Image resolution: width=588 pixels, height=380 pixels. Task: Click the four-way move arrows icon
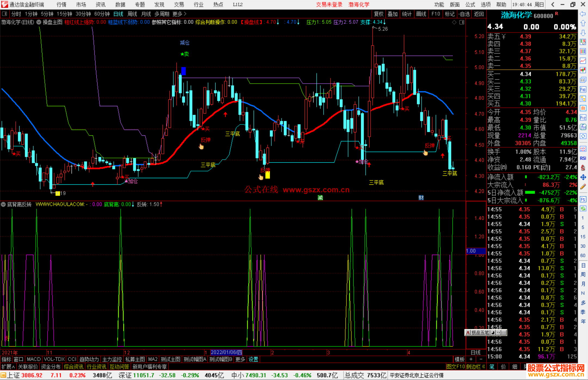pyautogui.click(x=583, y=177)
